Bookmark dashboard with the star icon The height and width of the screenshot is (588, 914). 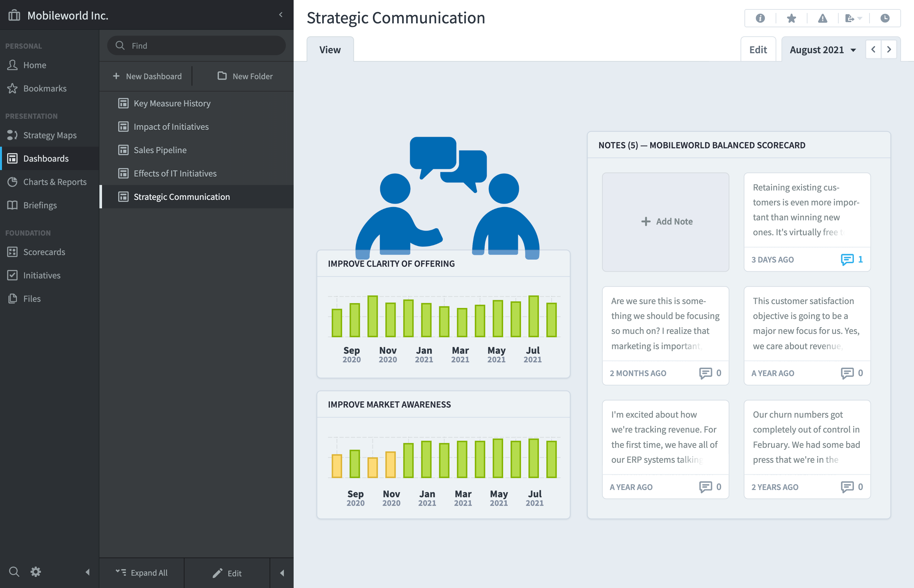pyautogui.click(x=791, y=18)
